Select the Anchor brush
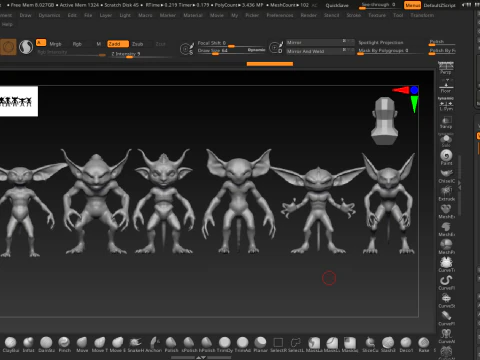The width and height of the screenshot is (480, 360). (x=153, y=345)
